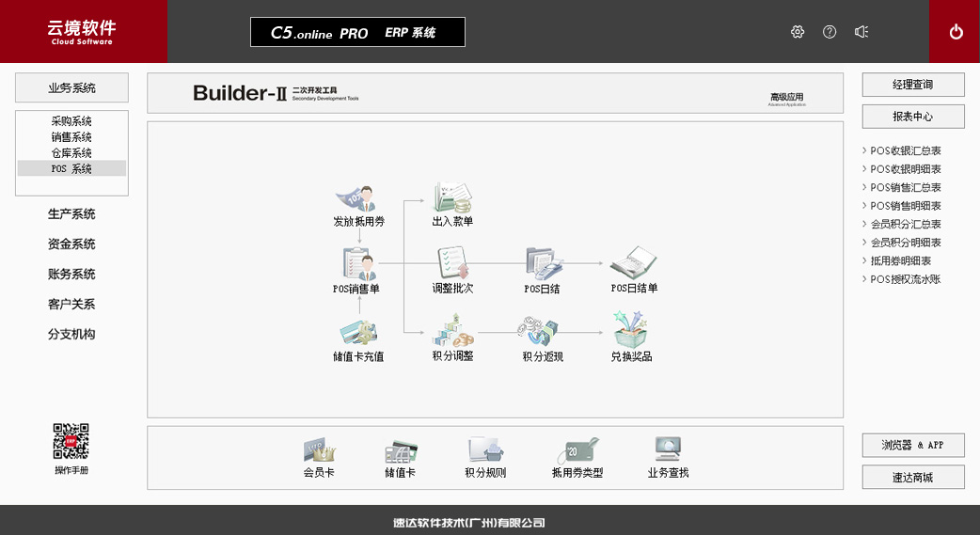Click the 操作手册 QR code

tap(71, 441)
